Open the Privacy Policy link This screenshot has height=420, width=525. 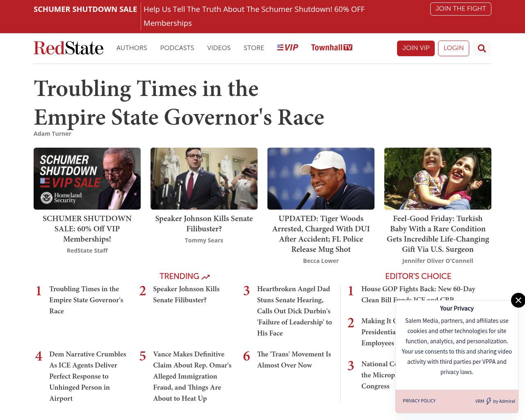point(419,401)
